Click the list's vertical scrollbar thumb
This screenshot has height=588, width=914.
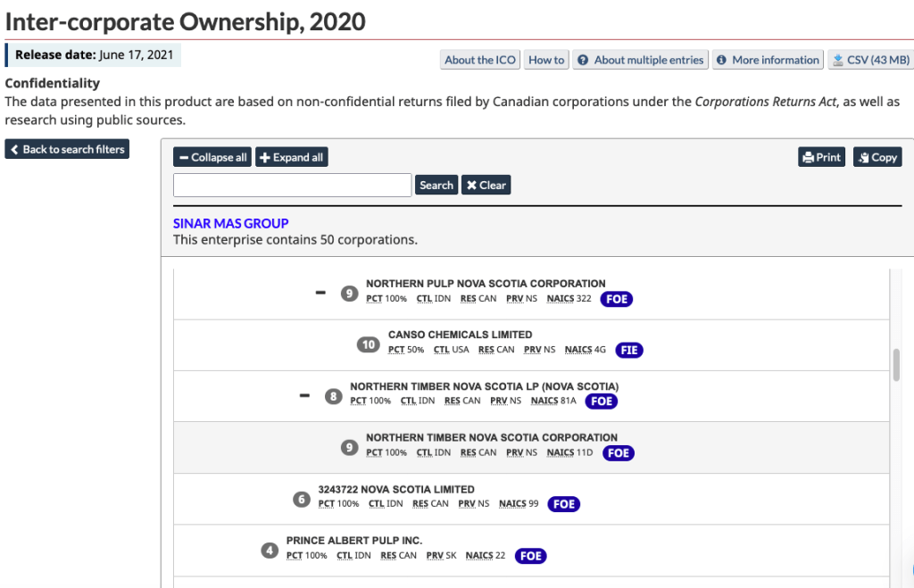pos(896,364)
